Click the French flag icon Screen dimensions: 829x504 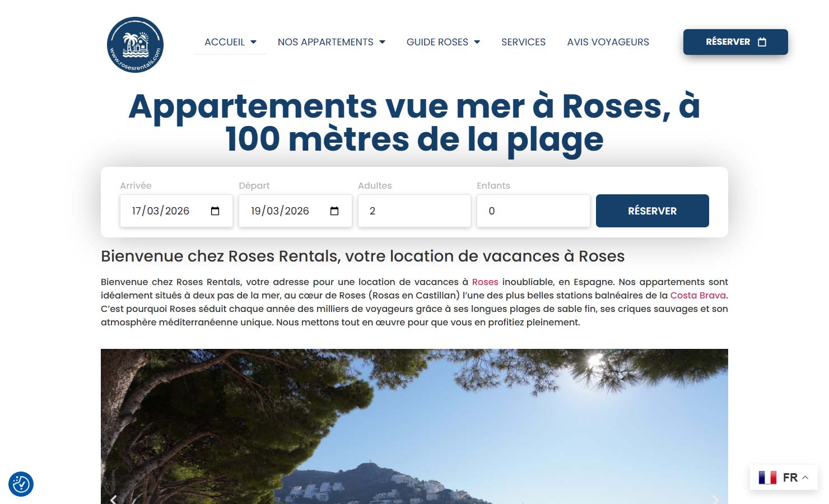point(767,478)
